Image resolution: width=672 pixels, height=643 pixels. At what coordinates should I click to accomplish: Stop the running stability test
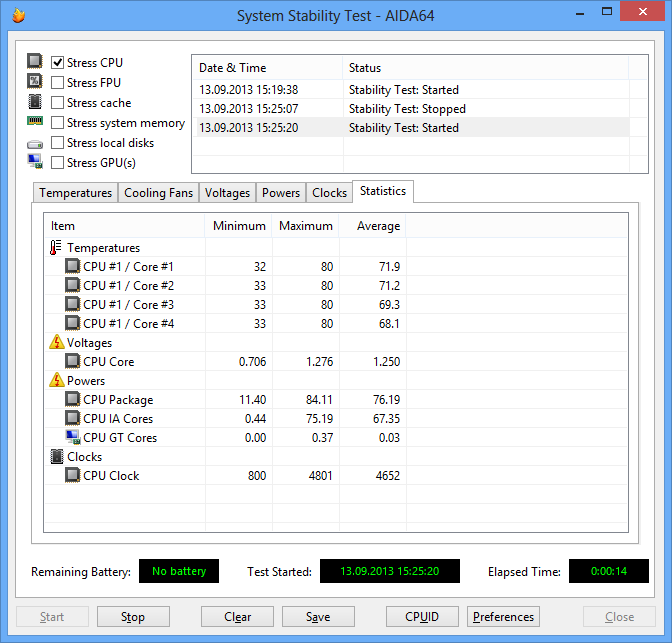(133, 616)
